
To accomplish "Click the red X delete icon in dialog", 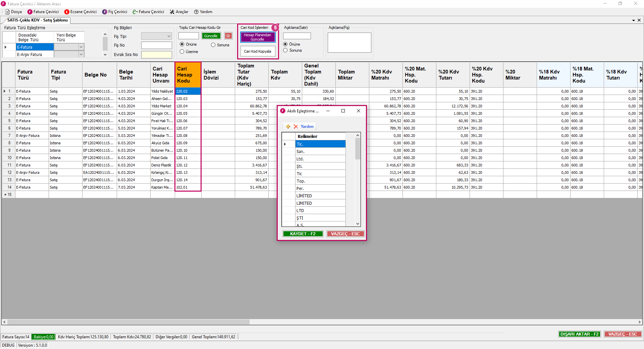I will click(296, 127).
